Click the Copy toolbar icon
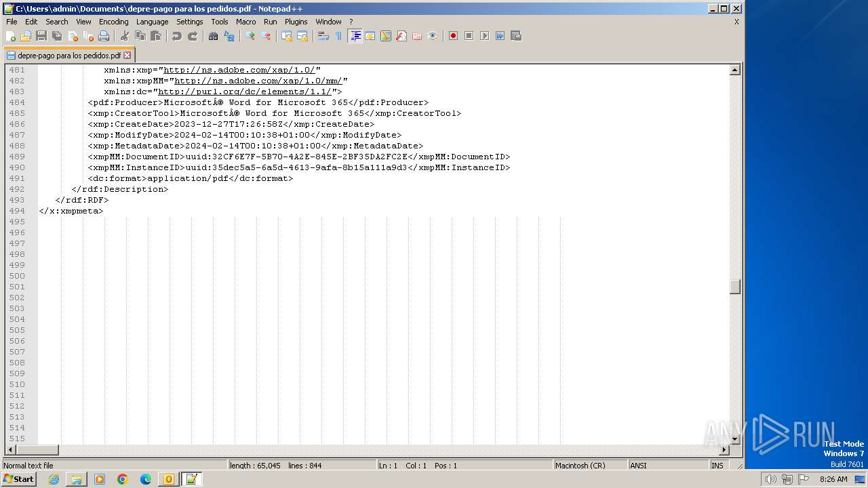Screen dimensions: 868x488 point(140,36)
